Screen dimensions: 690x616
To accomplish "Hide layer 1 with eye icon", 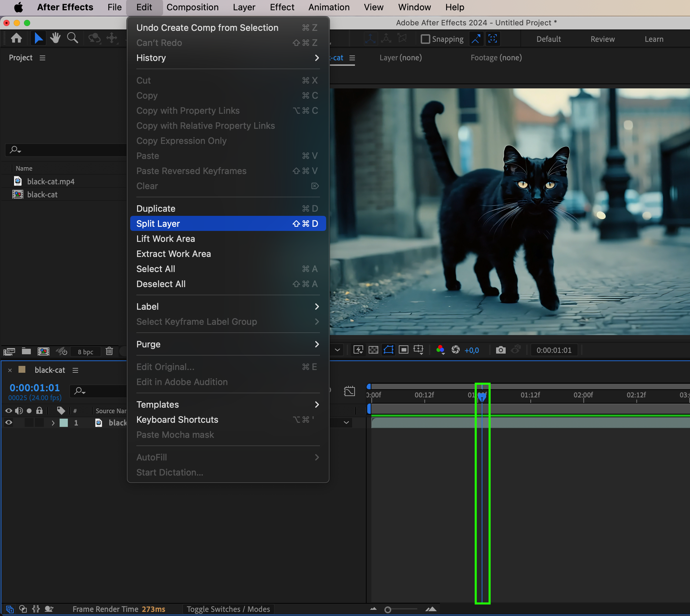I will pos(9,422).
